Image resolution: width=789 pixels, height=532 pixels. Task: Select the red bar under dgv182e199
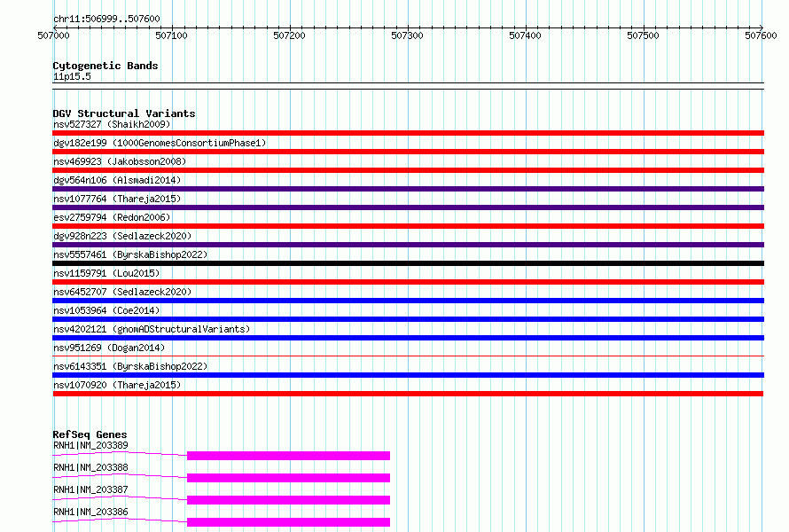tap(408, 152)
